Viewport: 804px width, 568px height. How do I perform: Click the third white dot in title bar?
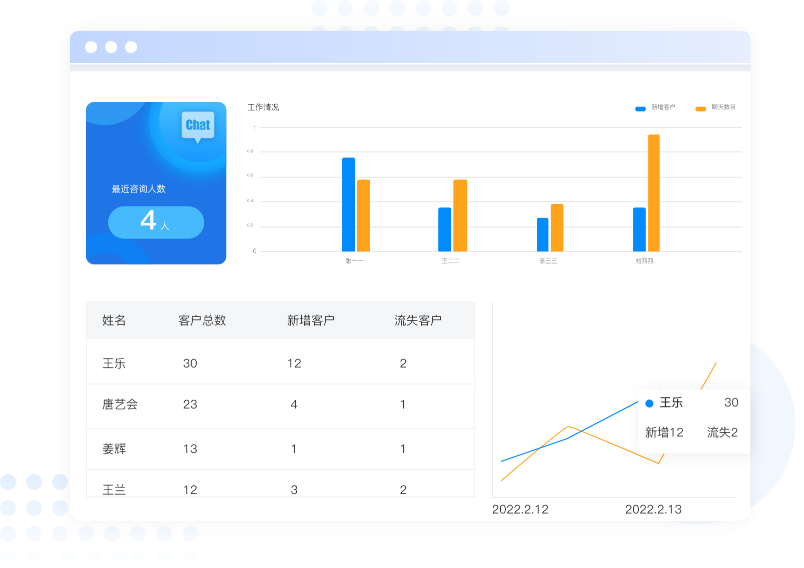tap(131, 47)
